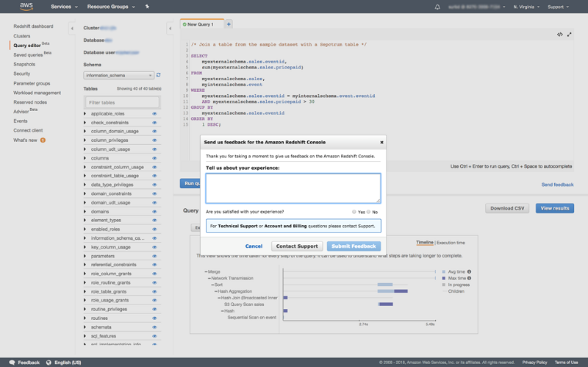Click the Avg time info icon

tap(469, 271)
